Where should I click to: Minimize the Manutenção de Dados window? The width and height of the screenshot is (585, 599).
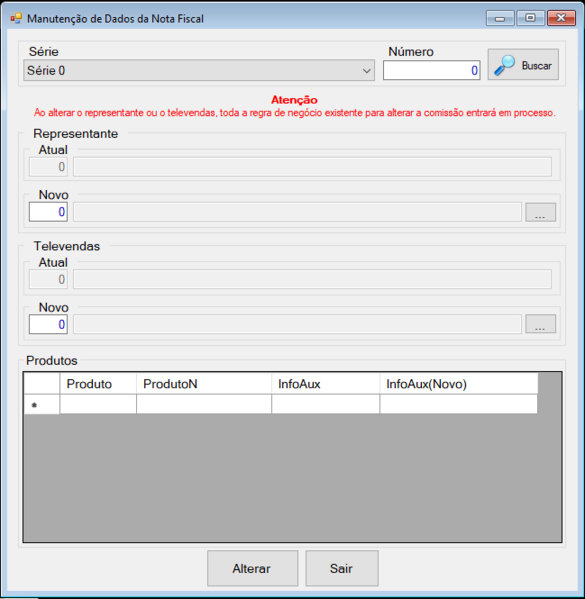(x=500, y=18)
